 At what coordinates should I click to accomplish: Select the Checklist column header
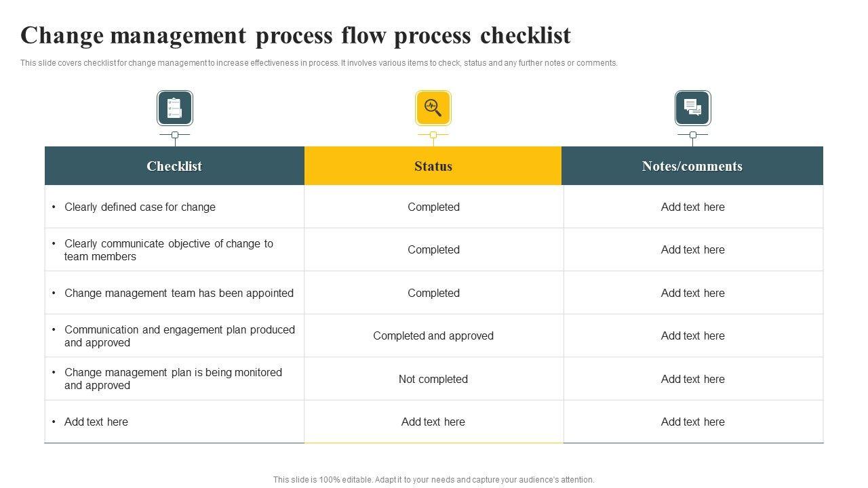(x=174, y=166)
